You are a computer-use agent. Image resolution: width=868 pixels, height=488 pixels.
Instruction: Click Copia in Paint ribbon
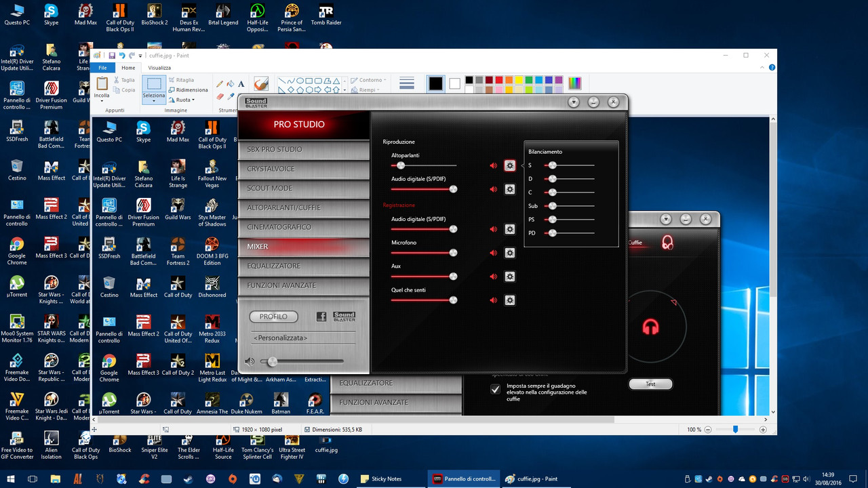(x=124, y=89)
